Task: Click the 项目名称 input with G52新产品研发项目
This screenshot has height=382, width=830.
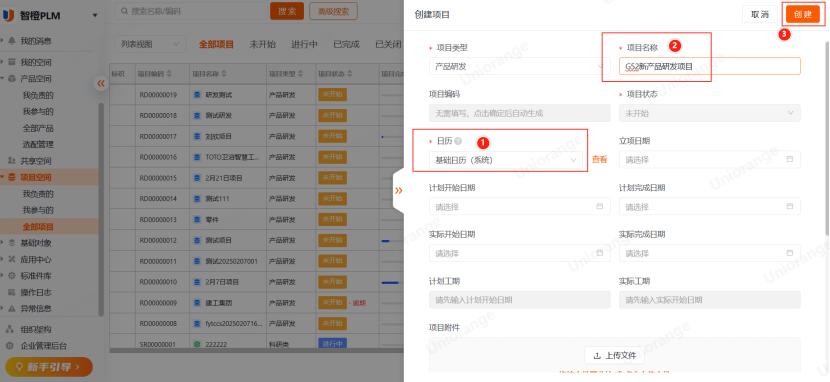Action: pyautogui.click(x=710, y=66)
